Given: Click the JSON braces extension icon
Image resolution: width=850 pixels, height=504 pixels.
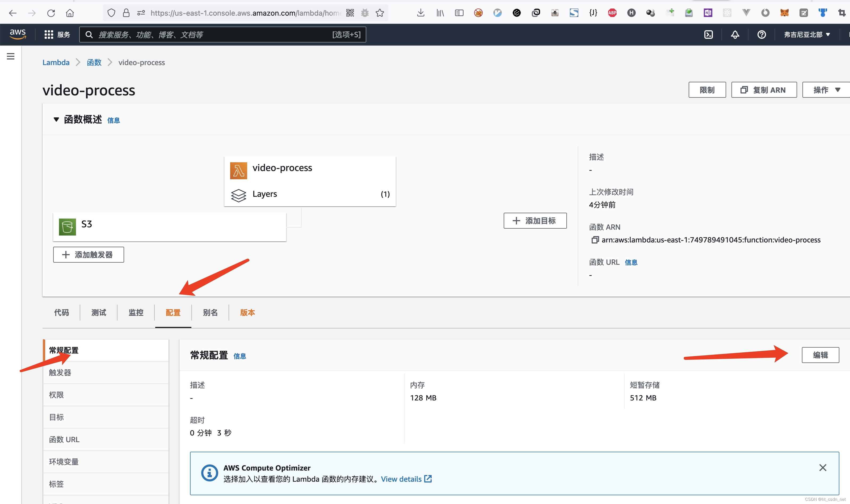Looking at the screenshot, I should (x=593, y=13).
